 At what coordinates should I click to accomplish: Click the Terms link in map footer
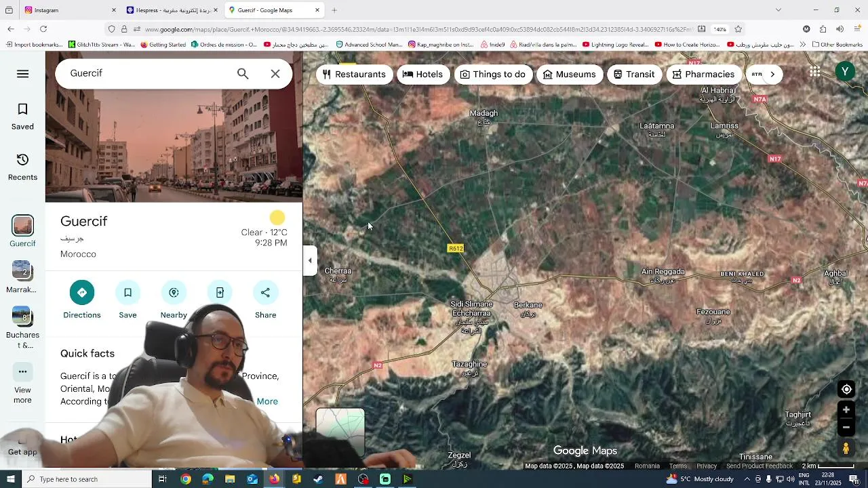tap(678, 466)
